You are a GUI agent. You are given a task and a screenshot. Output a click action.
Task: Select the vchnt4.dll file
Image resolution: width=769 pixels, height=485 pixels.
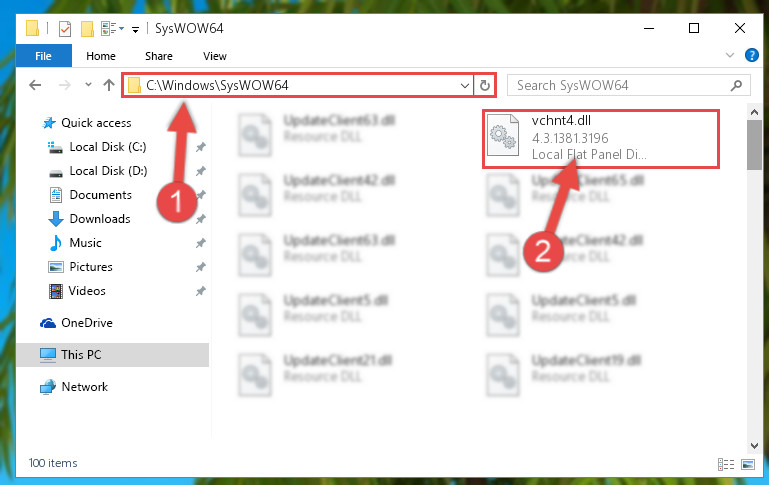pyautogui.click(x=601, y=138)
